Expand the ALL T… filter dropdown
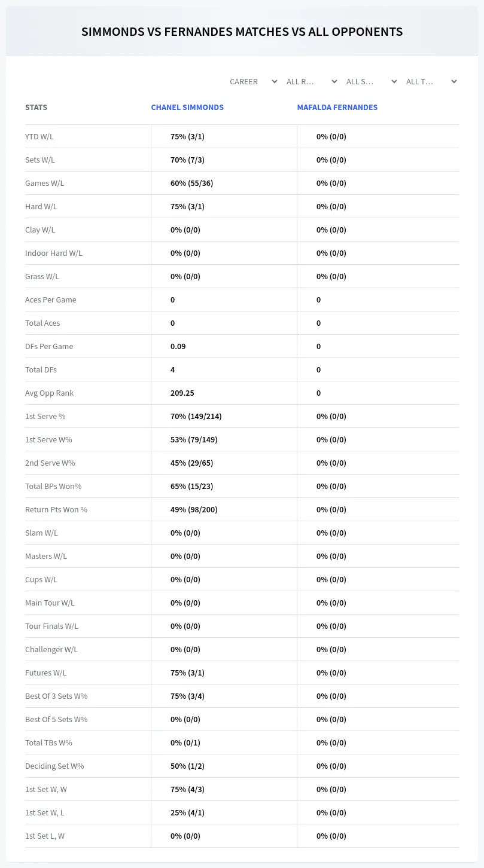 coord(431,81)
